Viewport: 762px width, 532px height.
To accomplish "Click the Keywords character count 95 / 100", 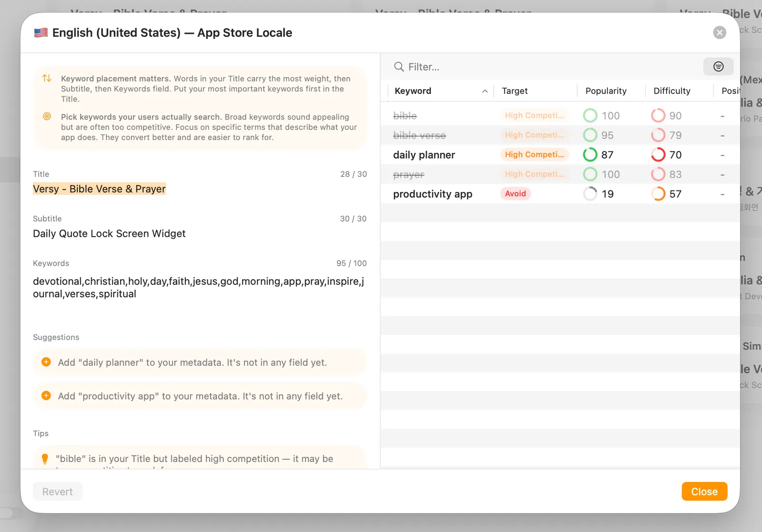I will [351, 263].
